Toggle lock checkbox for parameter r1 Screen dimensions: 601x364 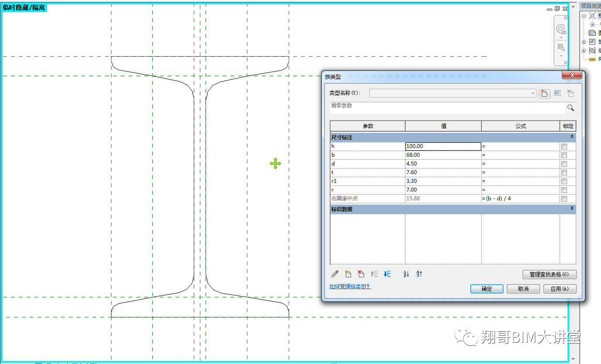[x=564, y=181]
